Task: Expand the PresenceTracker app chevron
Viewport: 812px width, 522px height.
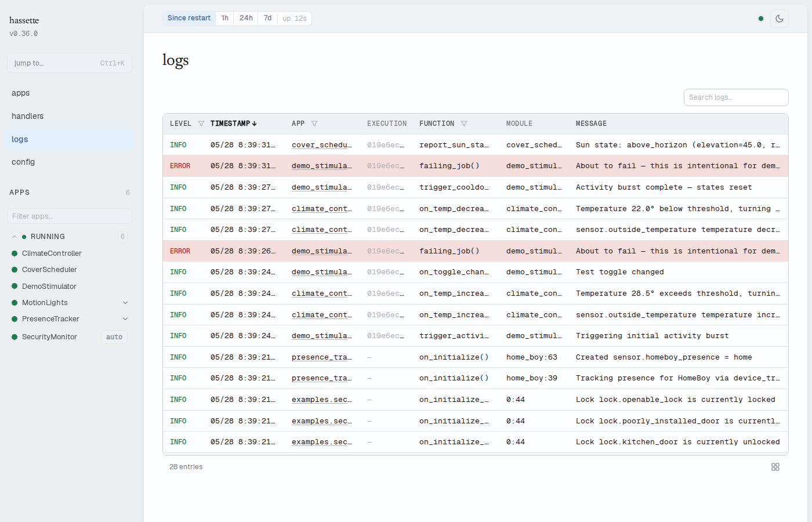Action: 125,319
